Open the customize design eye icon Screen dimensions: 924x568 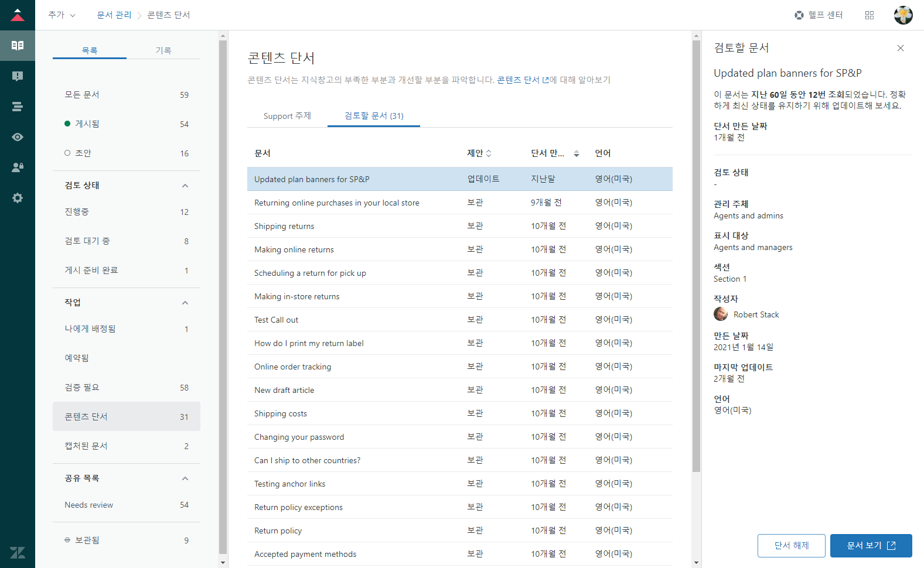18,137
